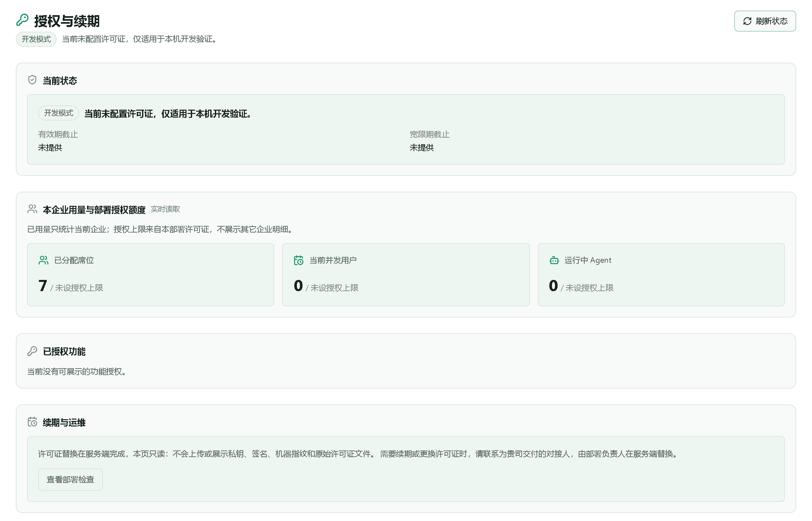The image size is (812, 521).
Task: Click the 已用量只统计当前企业 description line
Action: [x=160, y=229]
